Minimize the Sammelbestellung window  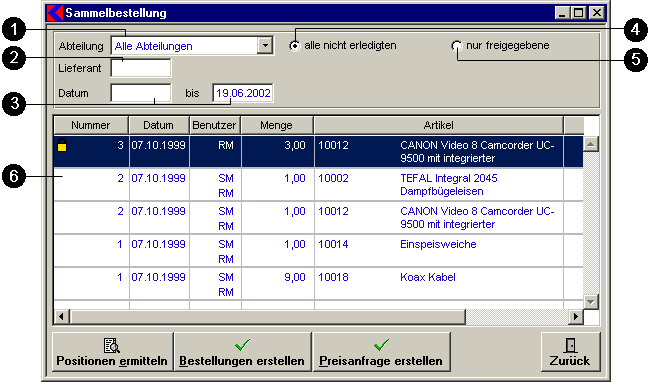point(562,13)
